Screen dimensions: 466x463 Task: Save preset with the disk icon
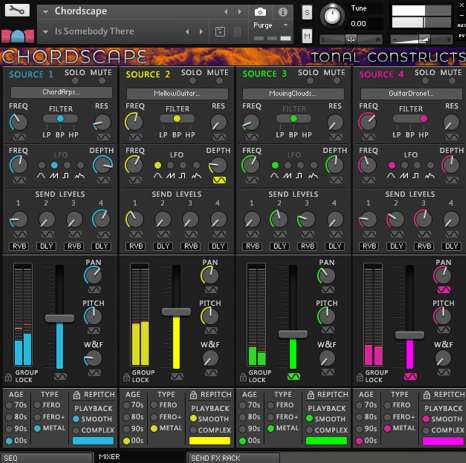[x=220, y=32]
